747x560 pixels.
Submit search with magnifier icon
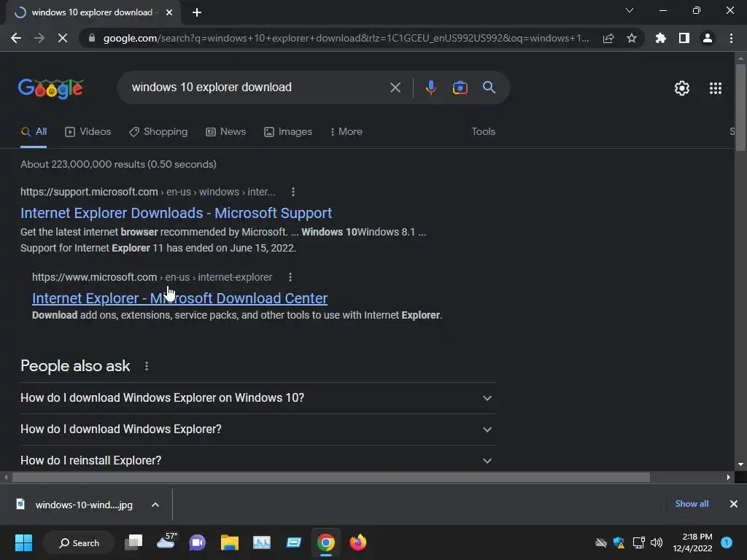click(489, 87)
